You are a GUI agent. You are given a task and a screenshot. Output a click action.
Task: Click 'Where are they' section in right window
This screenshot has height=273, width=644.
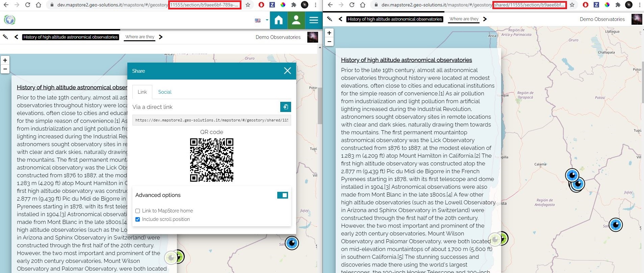(x=464, y=19)
